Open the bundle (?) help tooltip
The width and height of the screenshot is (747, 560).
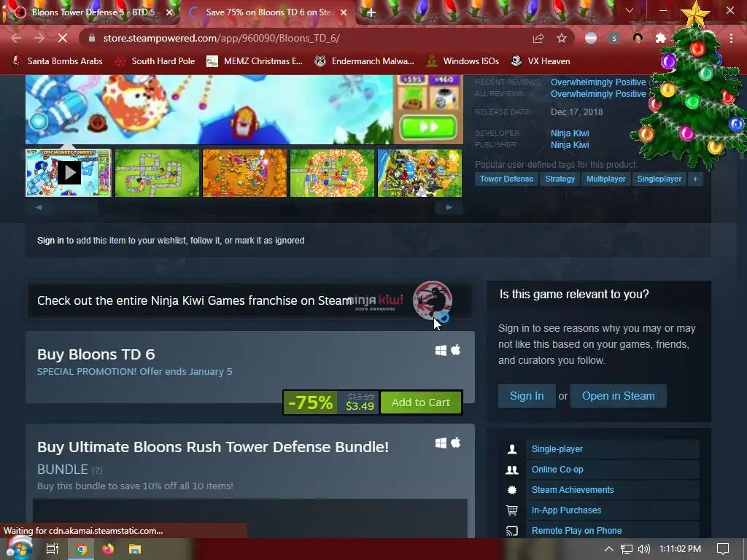coord(97,470)
